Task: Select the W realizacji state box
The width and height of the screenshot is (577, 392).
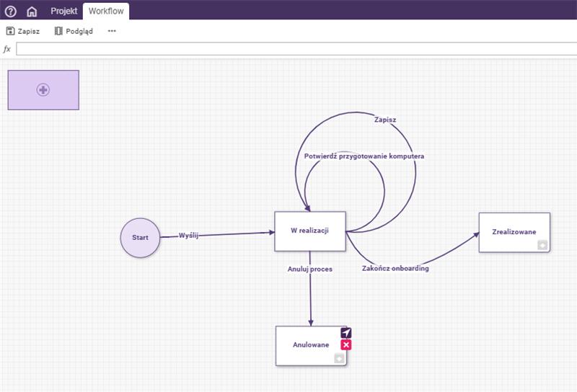Action: [310, 231]
